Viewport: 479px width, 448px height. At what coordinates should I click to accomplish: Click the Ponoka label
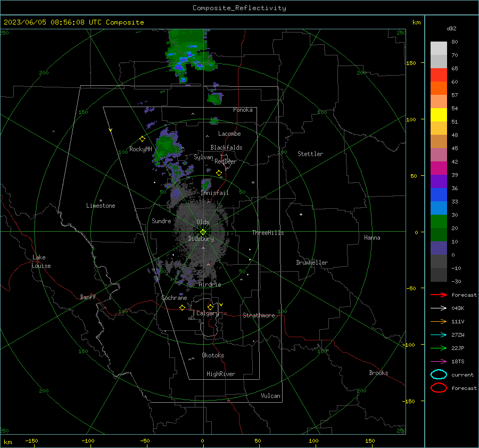[x=243, y=110]
